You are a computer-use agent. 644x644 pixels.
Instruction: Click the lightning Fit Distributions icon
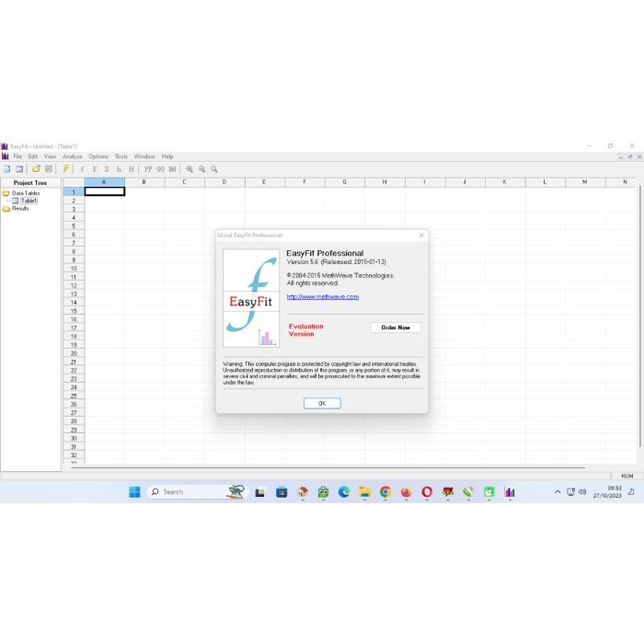[x=65, y=168]
